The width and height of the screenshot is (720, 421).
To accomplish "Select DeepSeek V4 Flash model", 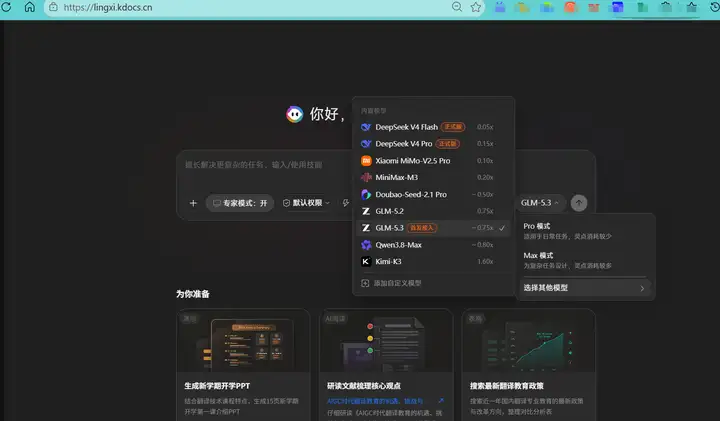I will click(x=433, y=127).
